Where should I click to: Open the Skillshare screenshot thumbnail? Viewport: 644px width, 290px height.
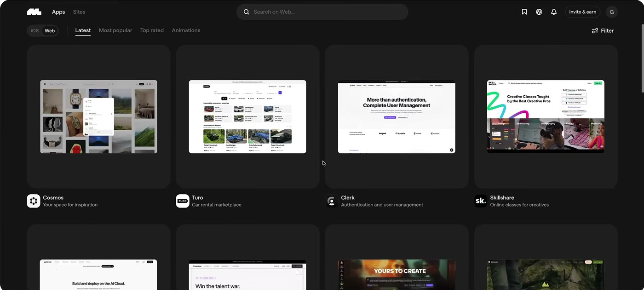coord(546,116)
